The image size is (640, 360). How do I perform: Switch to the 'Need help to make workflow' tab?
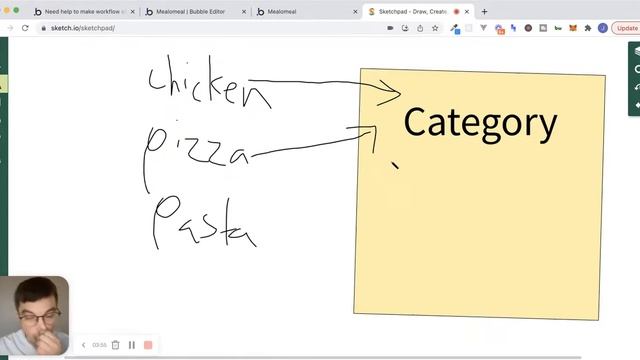85,12
